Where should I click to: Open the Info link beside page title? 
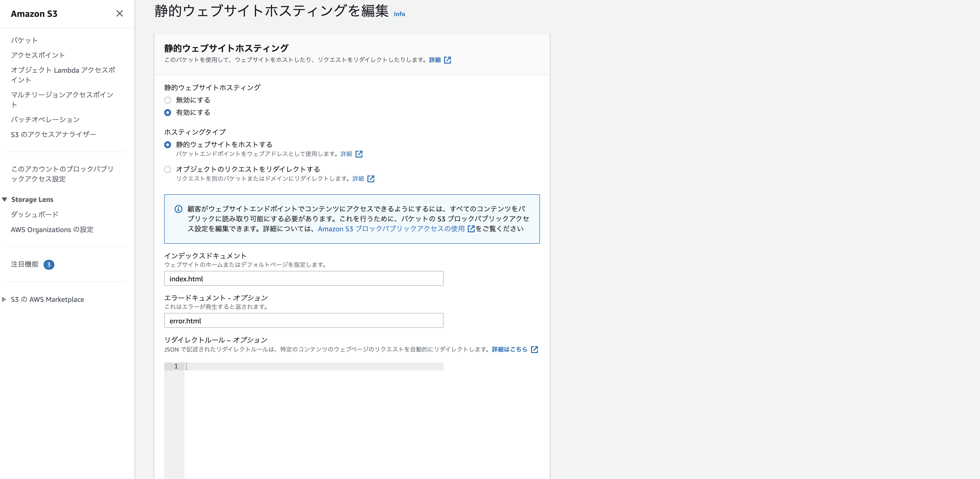399,14
